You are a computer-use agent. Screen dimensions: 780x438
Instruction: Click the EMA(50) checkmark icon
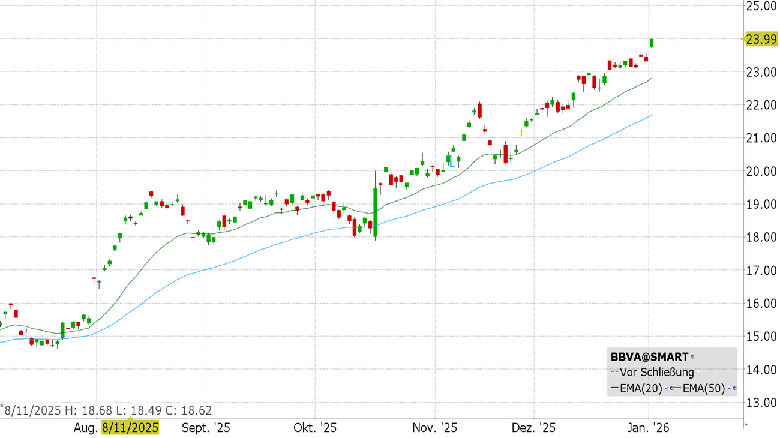pos(729,388)
